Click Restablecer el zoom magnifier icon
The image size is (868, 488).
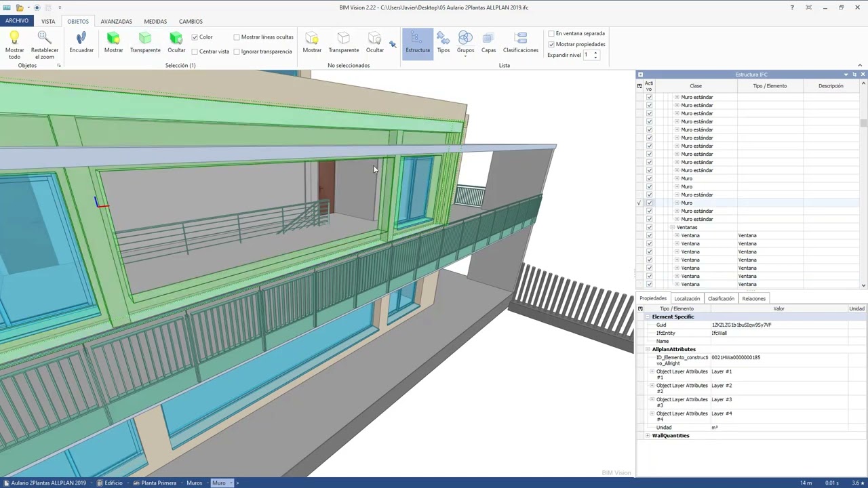pyautogui.click(x=45, y=38)
